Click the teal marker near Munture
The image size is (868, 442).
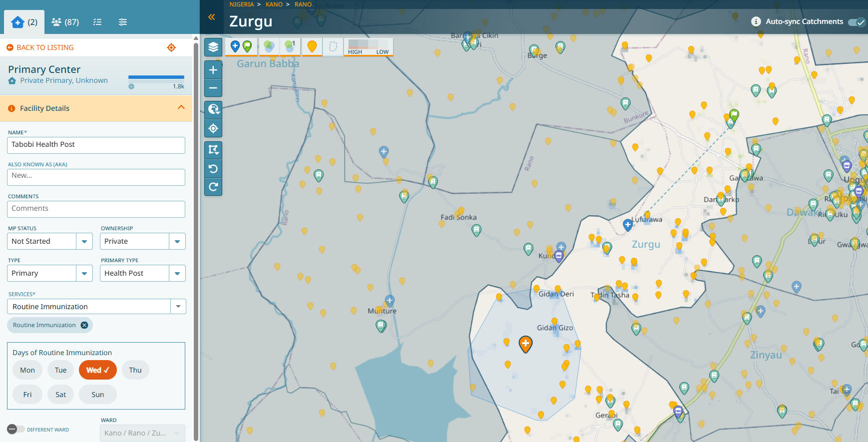point(381,327)
